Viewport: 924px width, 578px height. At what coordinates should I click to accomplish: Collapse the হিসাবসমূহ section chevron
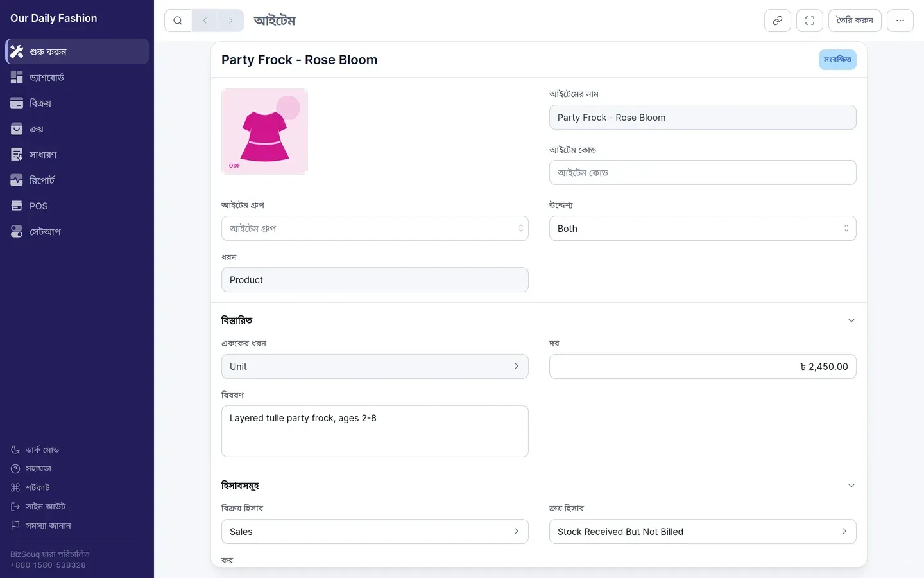[x=851, y=486]
